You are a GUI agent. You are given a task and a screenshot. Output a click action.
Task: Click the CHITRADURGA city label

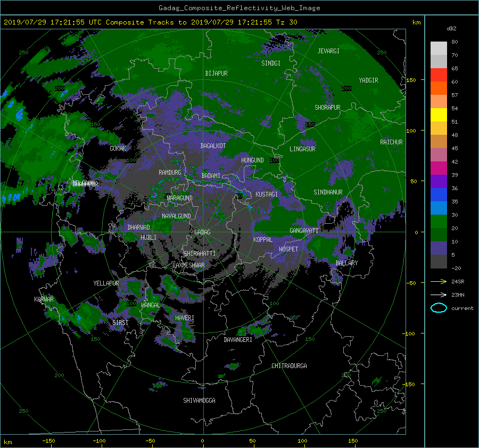click(x=289, y=366)
